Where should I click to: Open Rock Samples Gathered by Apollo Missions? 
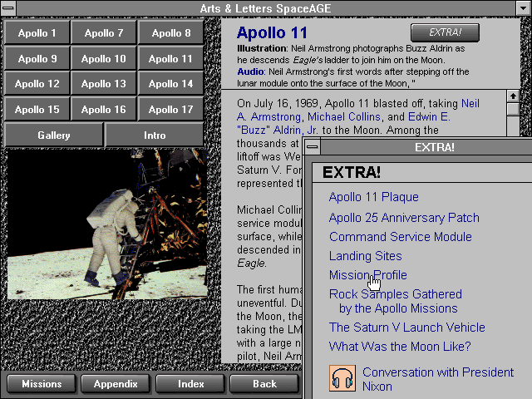point(396,301)
